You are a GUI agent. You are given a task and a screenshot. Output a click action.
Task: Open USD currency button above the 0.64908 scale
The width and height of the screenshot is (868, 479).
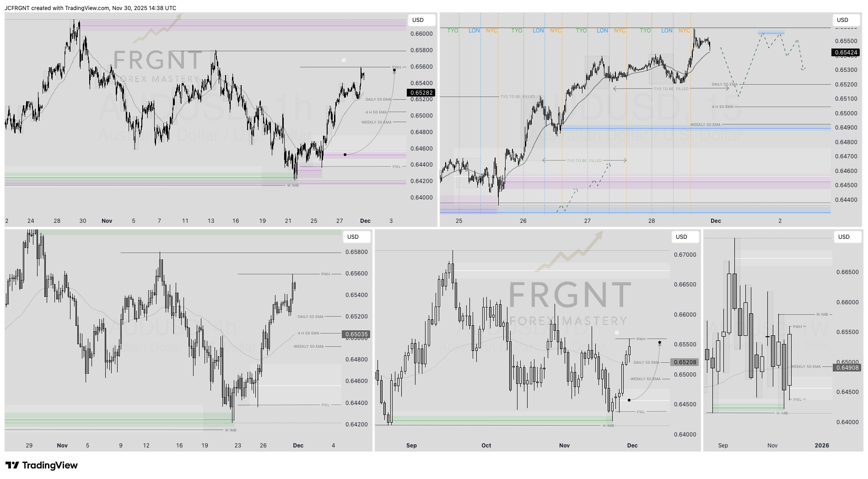click(x=847, y=237)
